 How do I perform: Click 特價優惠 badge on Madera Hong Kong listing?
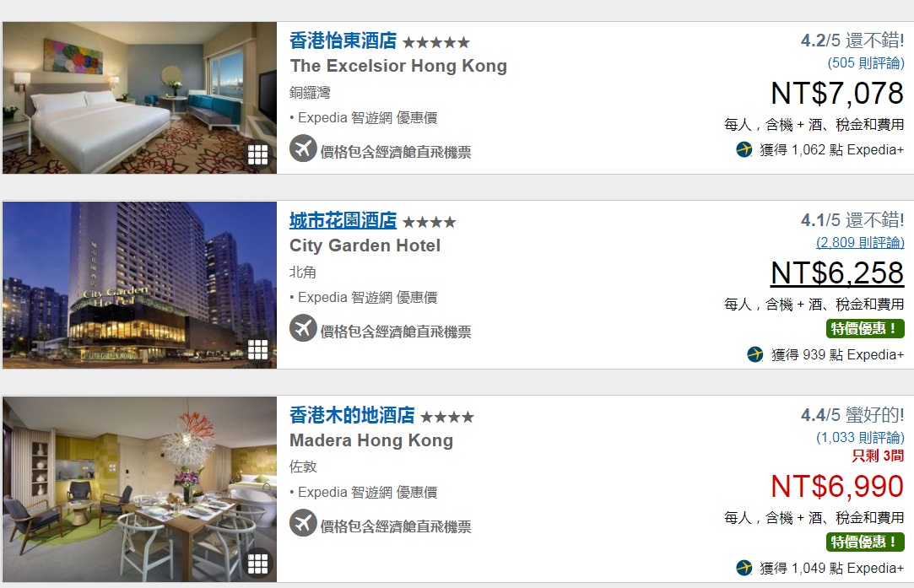pos(865,542)
